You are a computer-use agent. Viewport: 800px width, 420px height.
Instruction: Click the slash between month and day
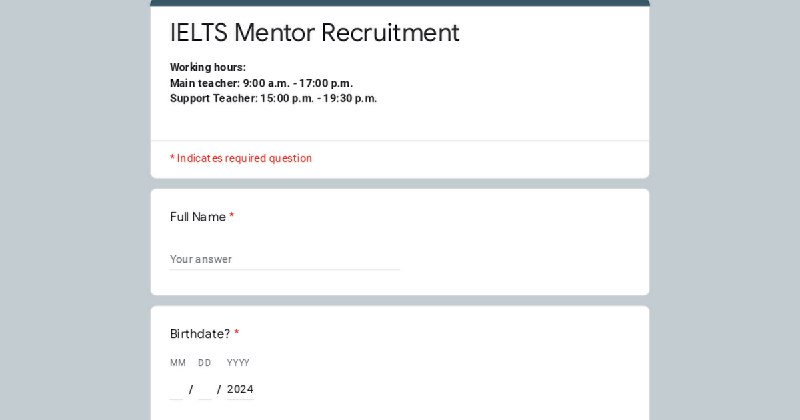pos(191,389)
